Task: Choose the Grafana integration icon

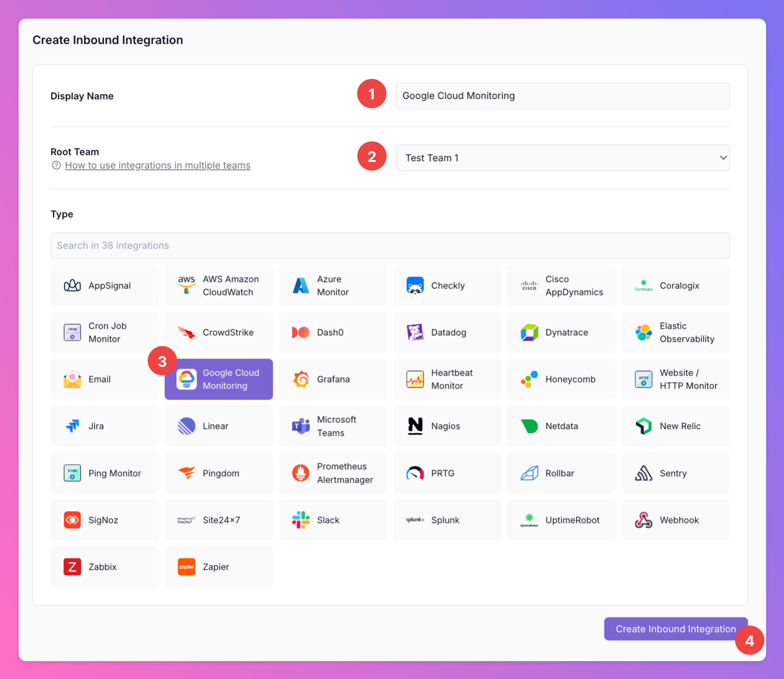Action: point(301,379)
